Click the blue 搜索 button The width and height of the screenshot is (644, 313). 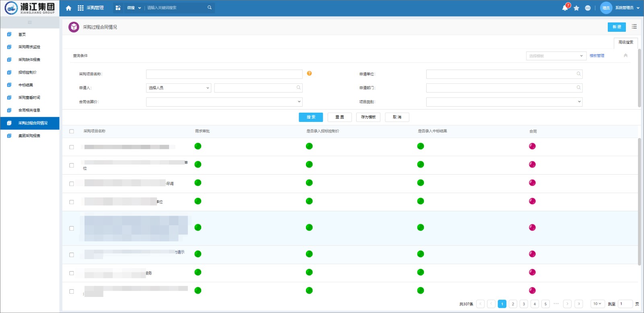coord(311,117)
